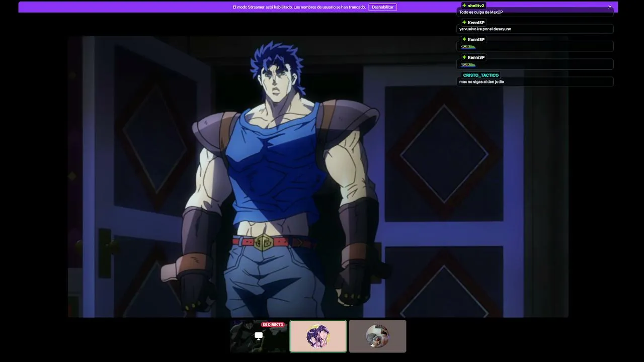Image resolution: width=644 pixels, height=362 pixels.
Task: Open the screen-share monitor icon on the live tile
Action: point(259,336)
